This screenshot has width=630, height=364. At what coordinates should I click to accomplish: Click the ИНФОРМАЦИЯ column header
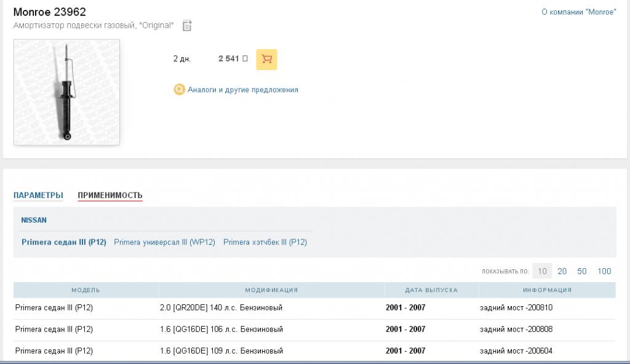click(547, 290)
